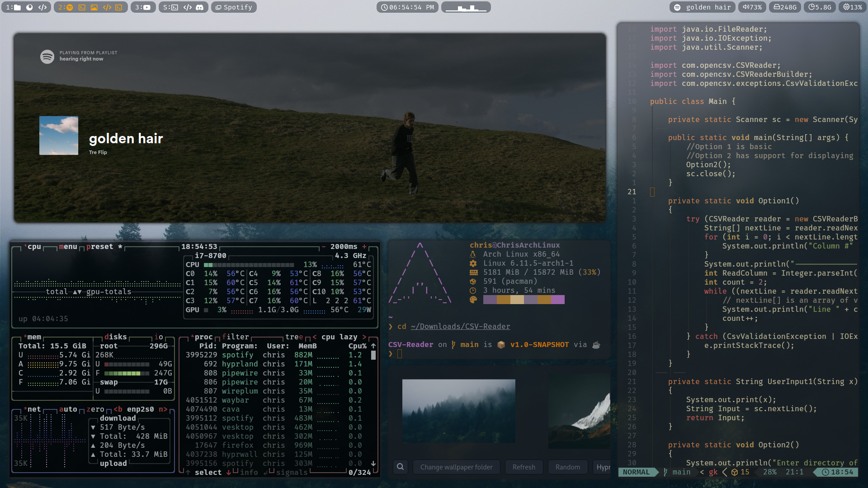Screen dimensions: 868x488
Task: Click the CPU 13% status module
Action: click(852, 7)
